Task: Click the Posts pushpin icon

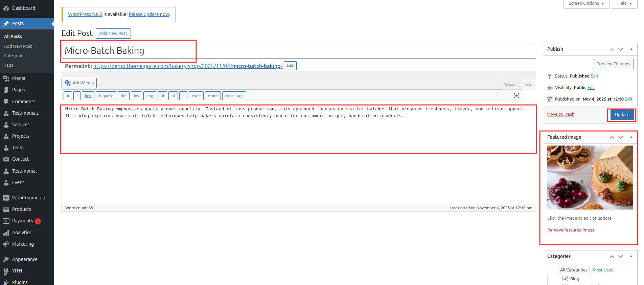Action: tap(6, 23)
